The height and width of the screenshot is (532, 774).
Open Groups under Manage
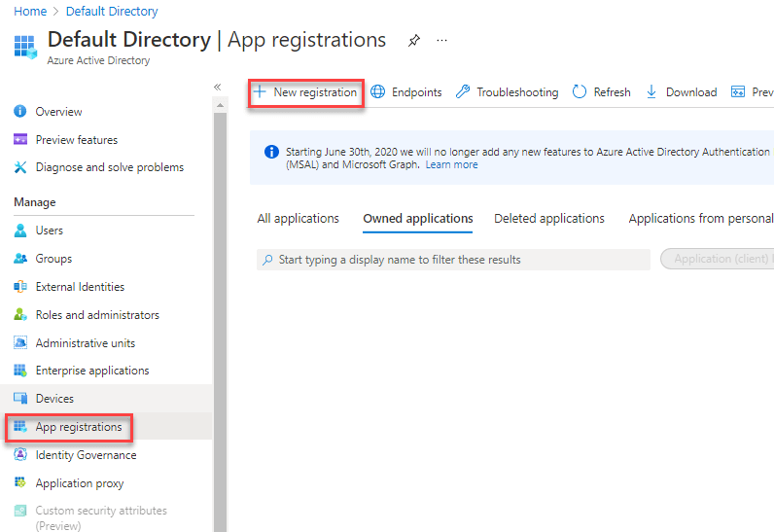(53, 259)
